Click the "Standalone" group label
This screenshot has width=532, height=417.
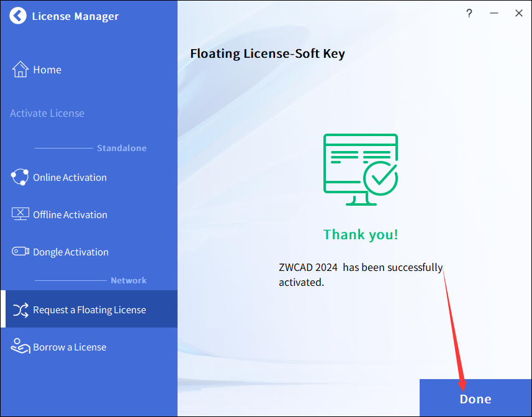point(122,148)
